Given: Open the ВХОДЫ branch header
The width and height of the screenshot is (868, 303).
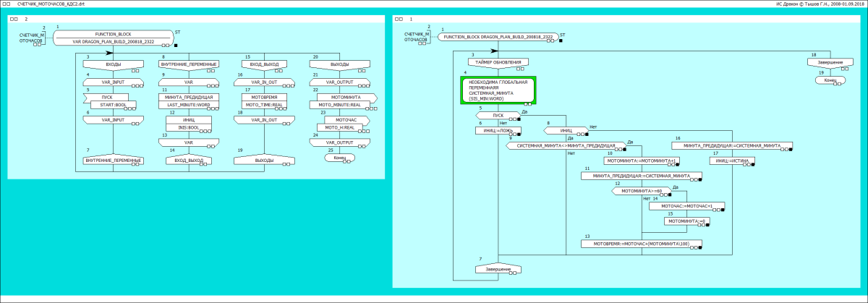Looking at the screenshot, I should (x=113, y=65).
